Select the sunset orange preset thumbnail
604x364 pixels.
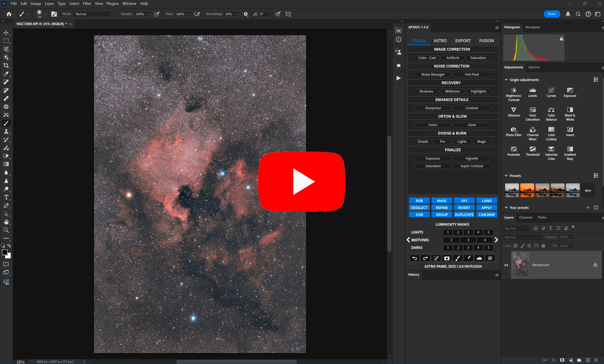click(527, 190)
